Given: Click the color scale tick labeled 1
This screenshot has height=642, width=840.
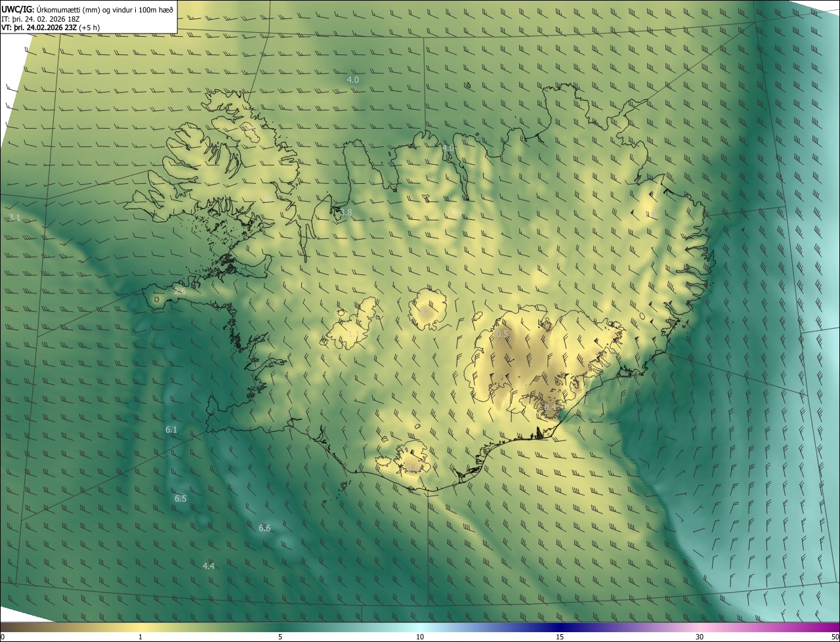Looking at the screenshot, I should point(140,637).
